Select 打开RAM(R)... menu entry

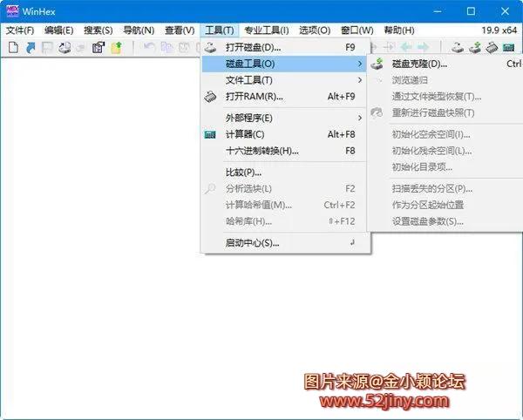coord(254,97)
